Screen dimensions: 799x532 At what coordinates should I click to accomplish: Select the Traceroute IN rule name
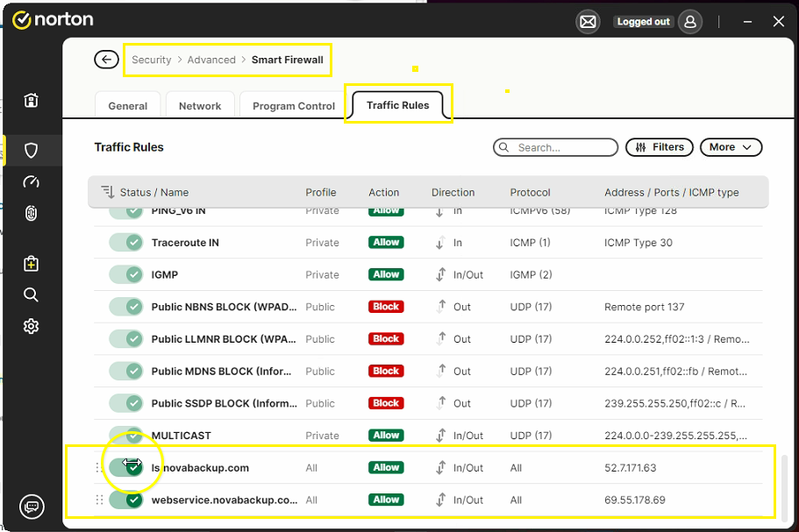[x=185, y=242]
